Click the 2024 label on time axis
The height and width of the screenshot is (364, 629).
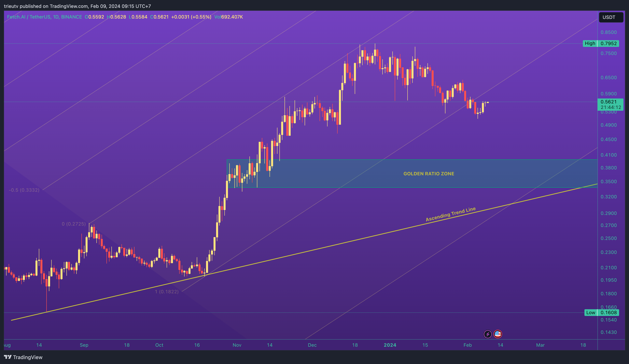[390, 345]
